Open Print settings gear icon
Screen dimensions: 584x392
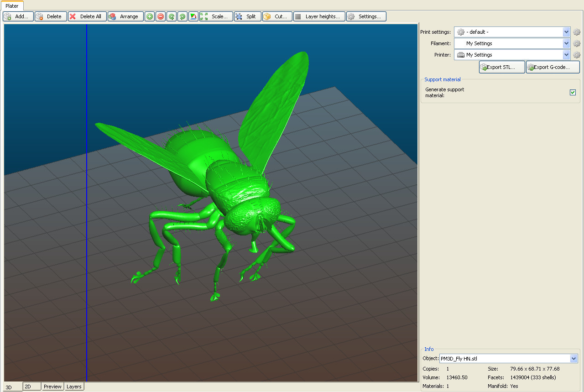[577, 32]
